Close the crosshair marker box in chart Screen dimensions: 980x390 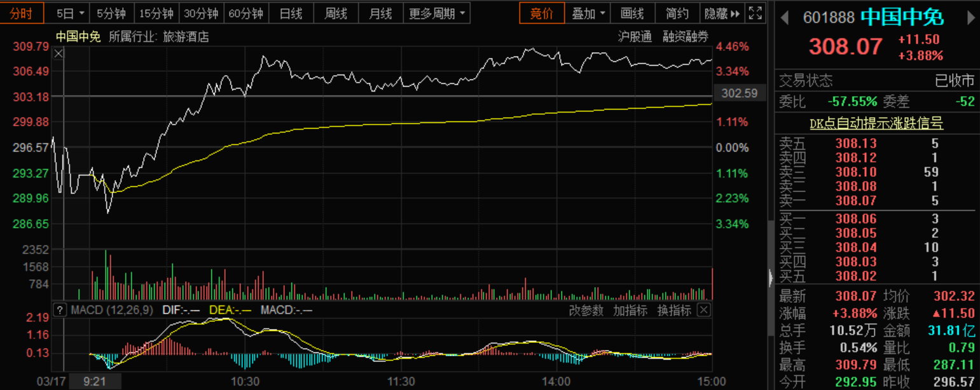(x=59, y=55)
